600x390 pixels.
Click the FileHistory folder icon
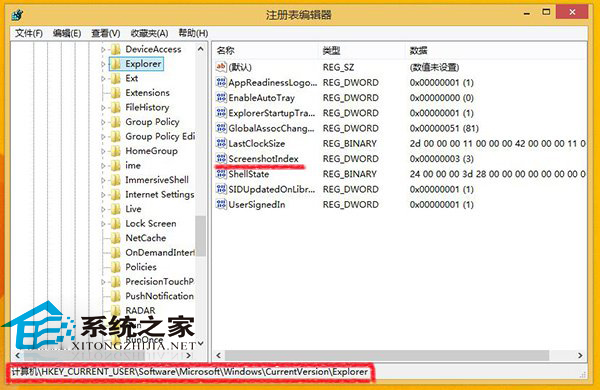pyautogui.click(x=115, y=107)
